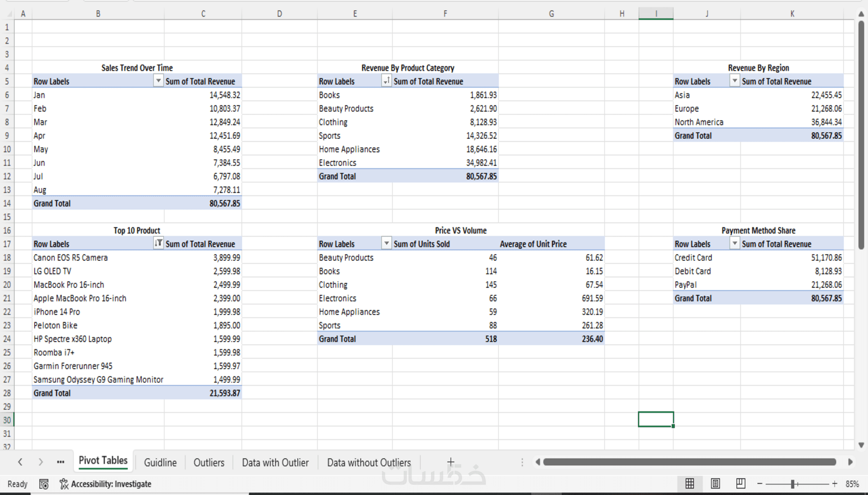Screen dimensions: 868x495
Task: Click the Sales Trend Over Time title cell
Action: pos(137,67)
